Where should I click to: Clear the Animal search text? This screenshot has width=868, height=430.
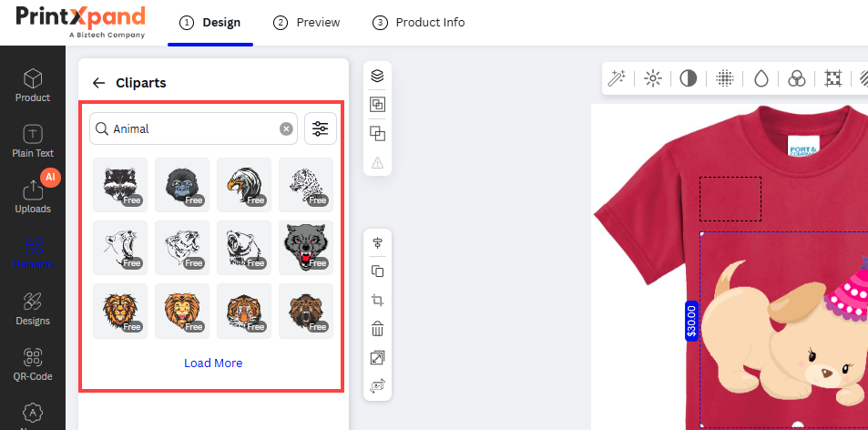coord(286,129)
